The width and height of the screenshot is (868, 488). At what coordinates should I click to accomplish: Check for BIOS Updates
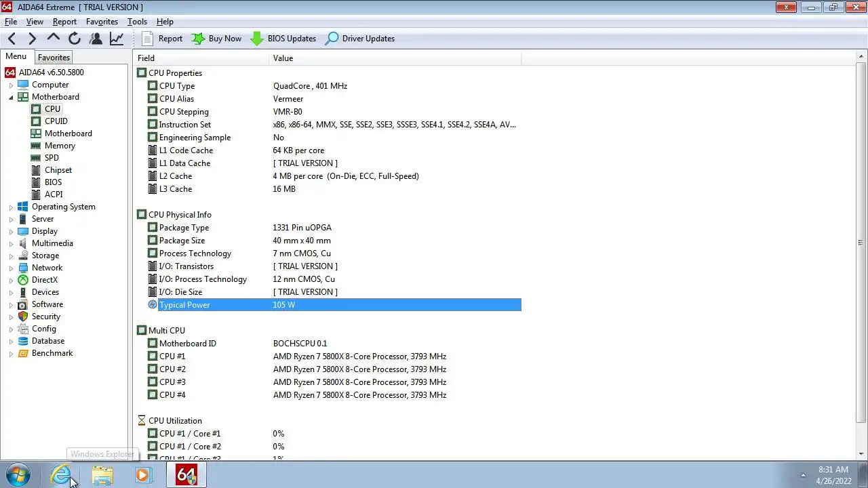click(283, 39)
